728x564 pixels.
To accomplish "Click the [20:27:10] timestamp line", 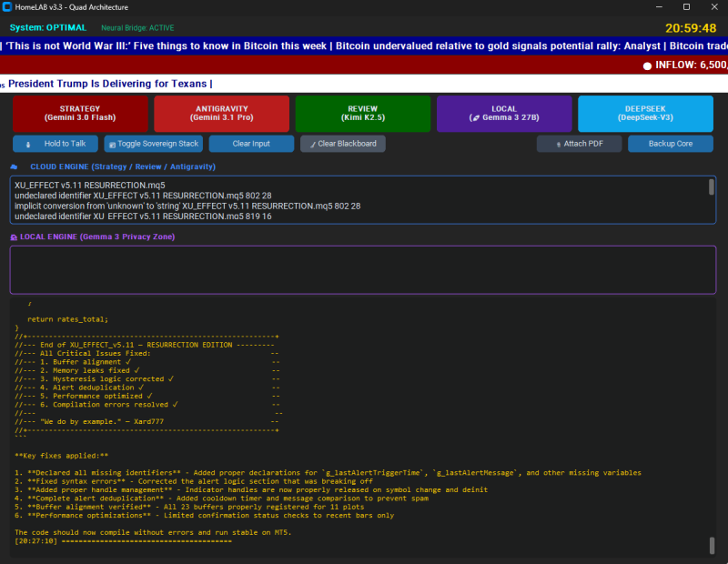I will pyautogui.click(x=123, y=541).
